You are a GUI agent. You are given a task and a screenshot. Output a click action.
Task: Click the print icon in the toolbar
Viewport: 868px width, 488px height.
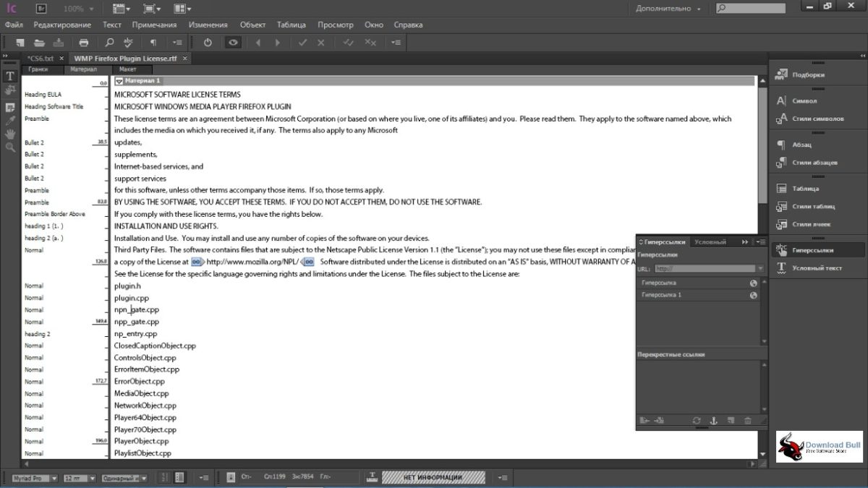pyautogui.click(x=84, y=43)
